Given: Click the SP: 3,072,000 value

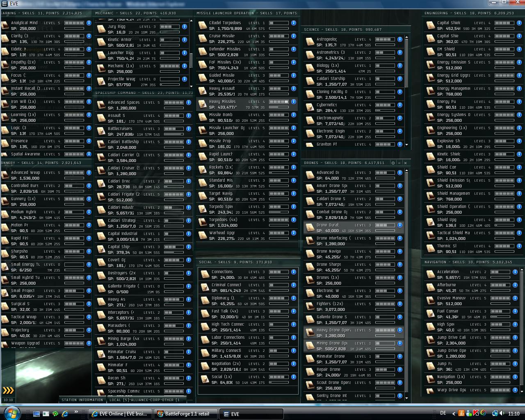Looking at the screenshot, I should pos(331,310).
